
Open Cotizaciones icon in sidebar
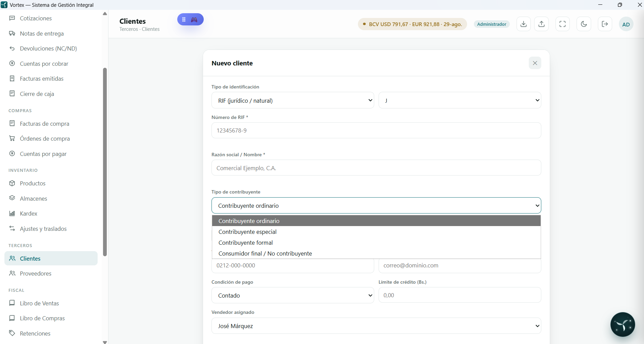click(12, 18)
